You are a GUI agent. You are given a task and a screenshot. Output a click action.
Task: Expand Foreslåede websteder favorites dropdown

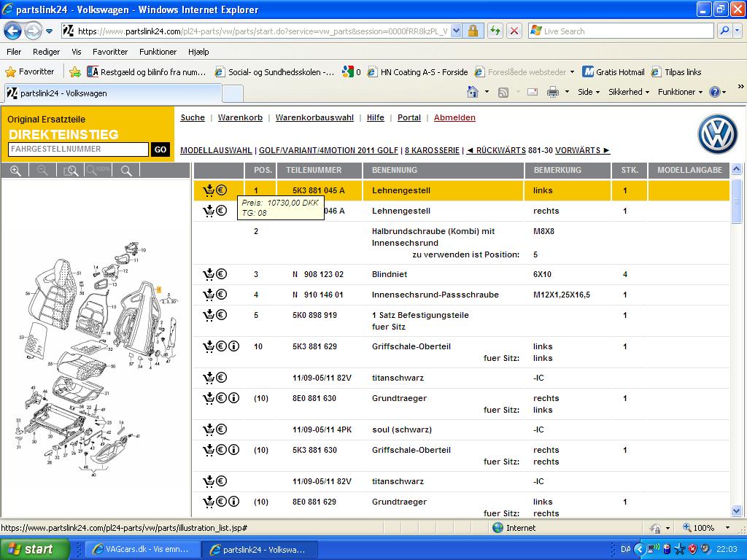pos(573,72)
